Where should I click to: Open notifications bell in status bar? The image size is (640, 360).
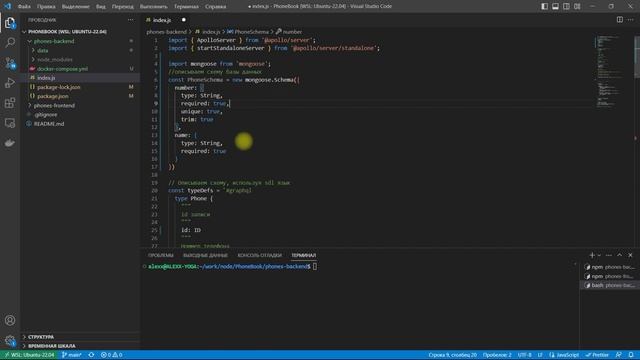point(631,355)
